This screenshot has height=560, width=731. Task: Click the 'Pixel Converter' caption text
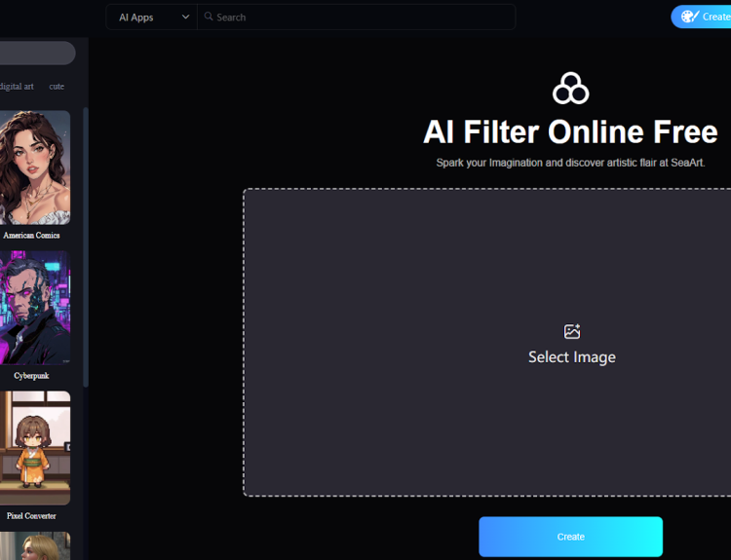point(31,516)
